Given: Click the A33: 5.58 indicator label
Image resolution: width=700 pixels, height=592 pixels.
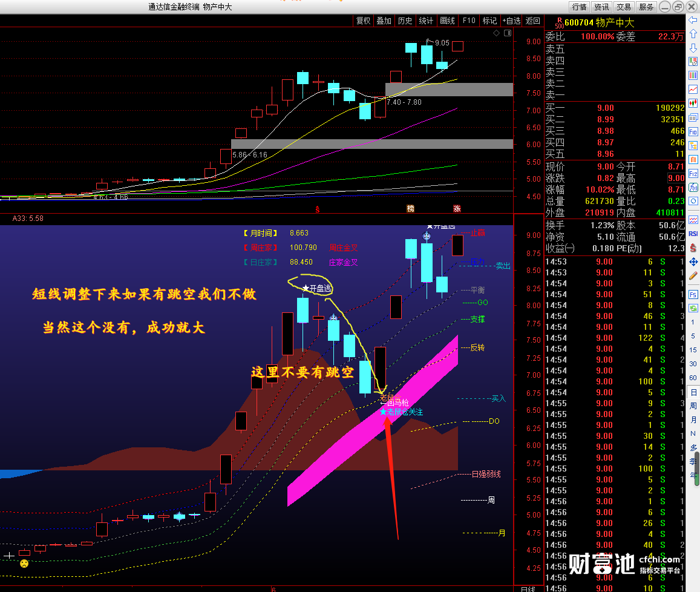Looking at the screenshot, I should click(28, 219).
